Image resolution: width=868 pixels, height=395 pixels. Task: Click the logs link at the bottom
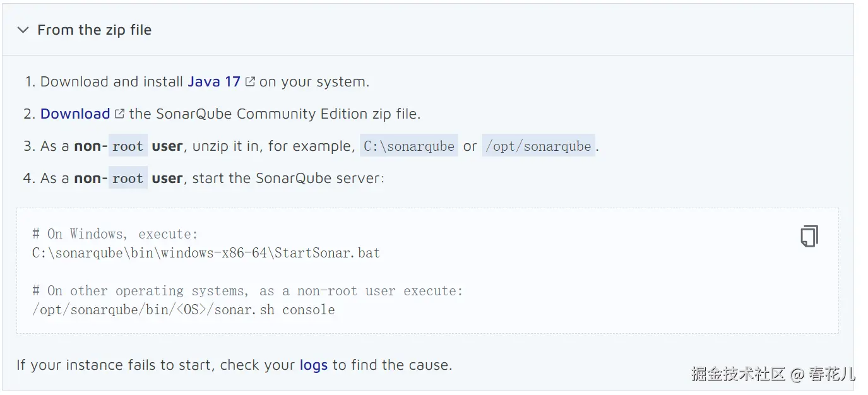coord(314,365)
